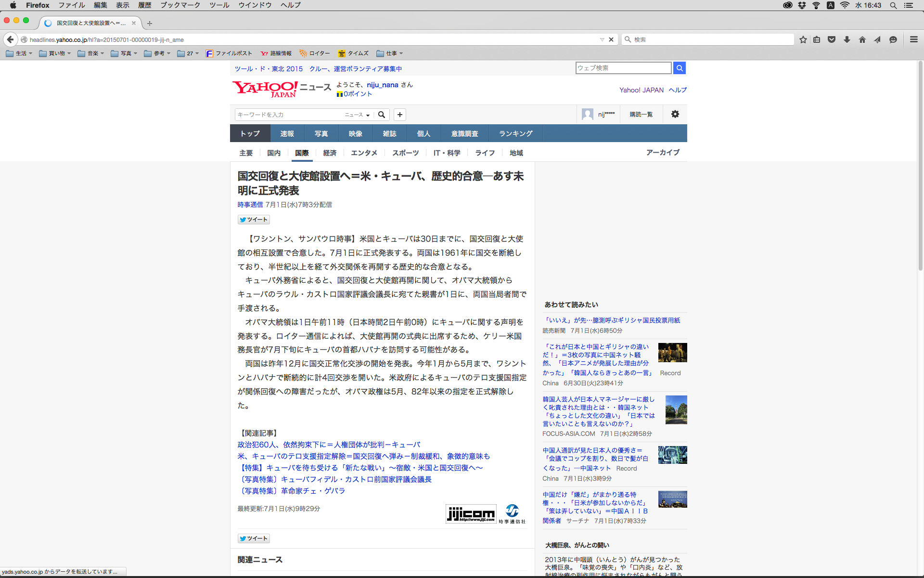Viewport: 924px width, 578px height.
Task: Stop page loading with X button
Action: point(611,39)
